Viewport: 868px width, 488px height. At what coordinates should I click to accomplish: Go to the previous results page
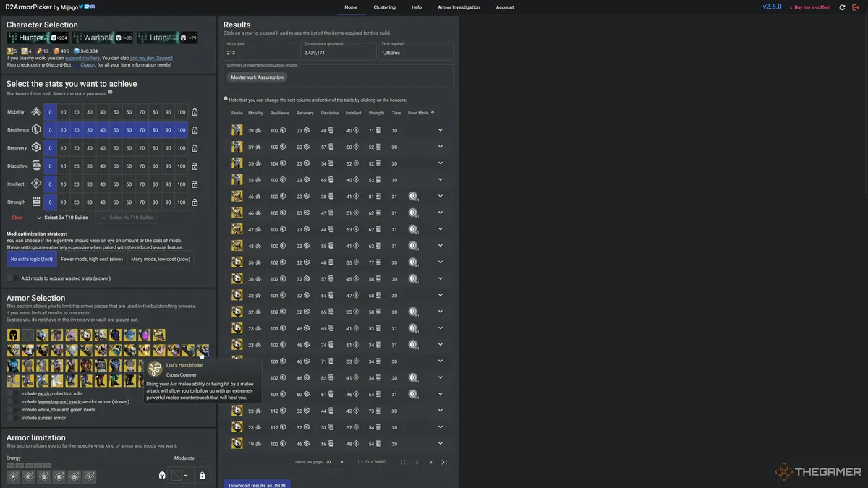point(417,462)
